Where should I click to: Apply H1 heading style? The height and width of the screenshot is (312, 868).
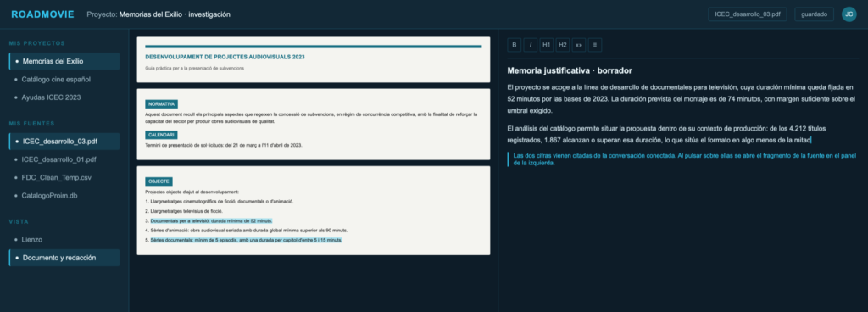click(547, 45)
